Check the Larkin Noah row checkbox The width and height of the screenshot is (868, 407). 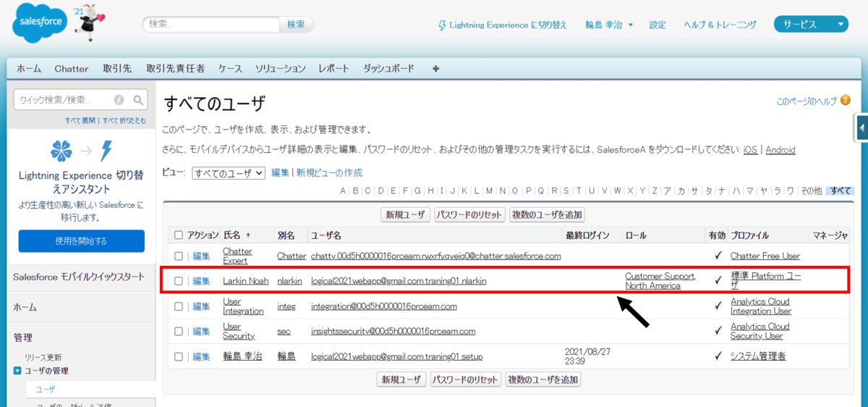tap(179, 281)
